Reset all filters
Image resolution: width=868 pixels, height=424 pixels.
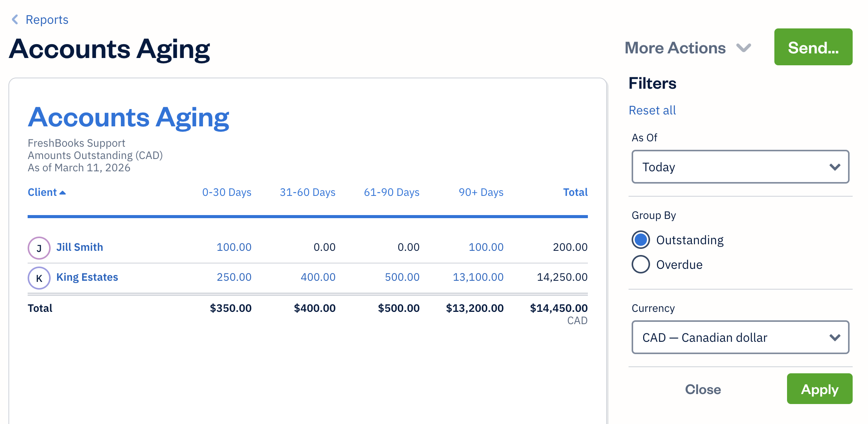click(x=652, y=110)
